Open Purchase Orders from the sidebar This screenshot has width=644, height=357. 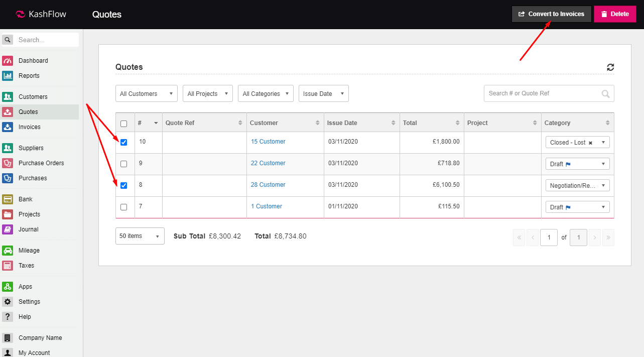[41, 163]
